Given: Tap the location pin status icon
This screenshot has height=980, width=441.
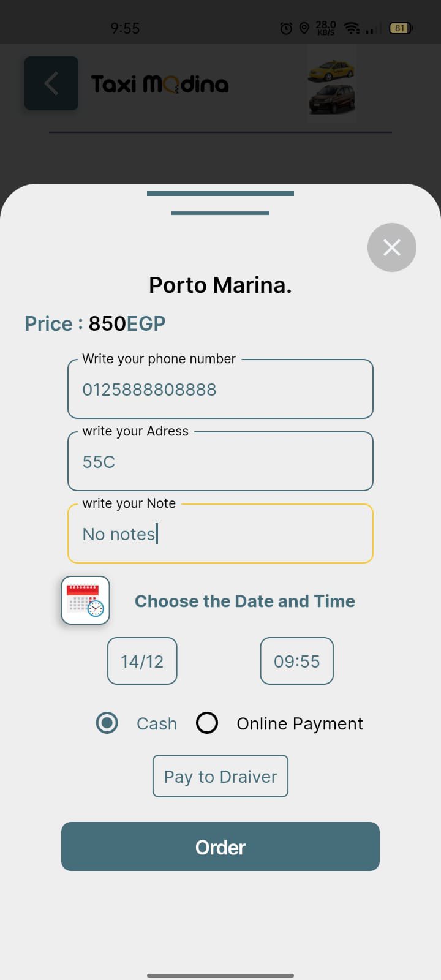Looking at the screenshot, I should (304, 28).
